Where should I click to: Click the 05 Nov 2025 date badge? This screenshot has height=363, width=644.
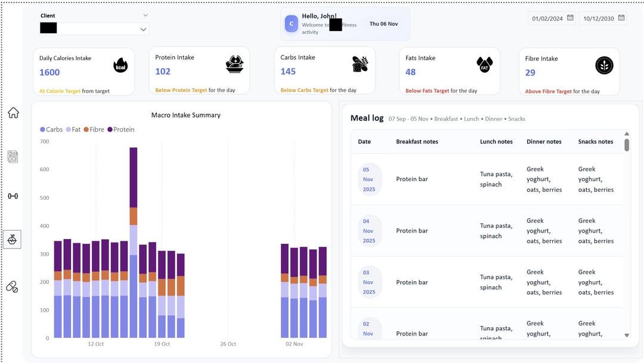click(x=369, y=179)
